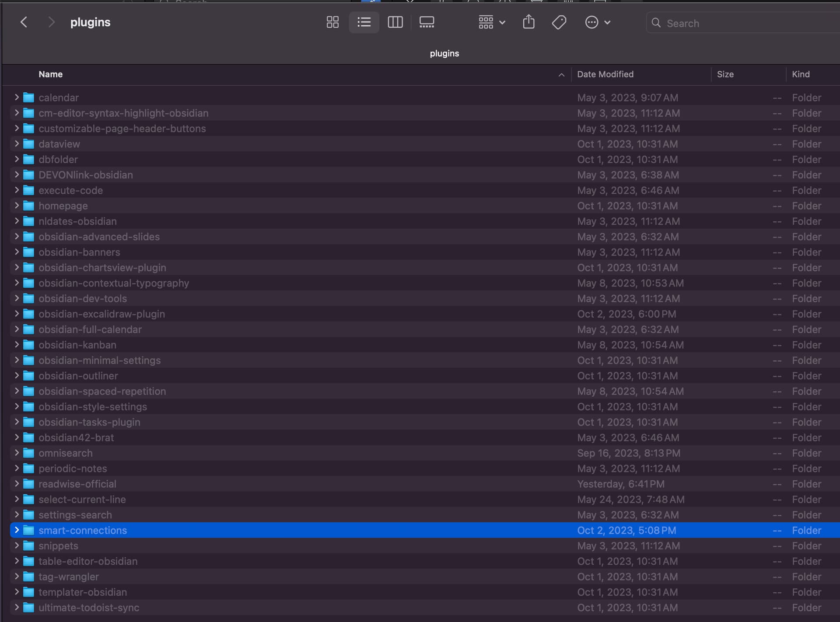Click the 'May 8, 2023, 10:53 AM' date
Screen dimensions: 840x622
pos(630,283)
